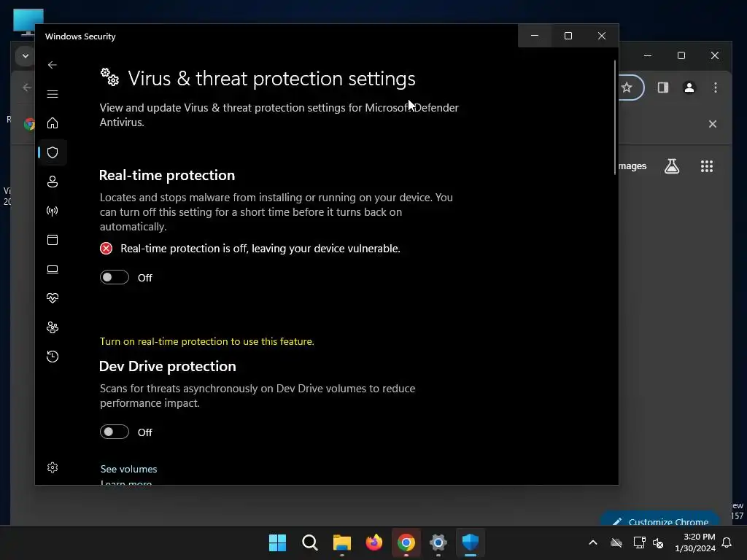Viewport: 747px width, 560px height.
Task: Turn on the Real-time protection toggle
Action: 115,277
